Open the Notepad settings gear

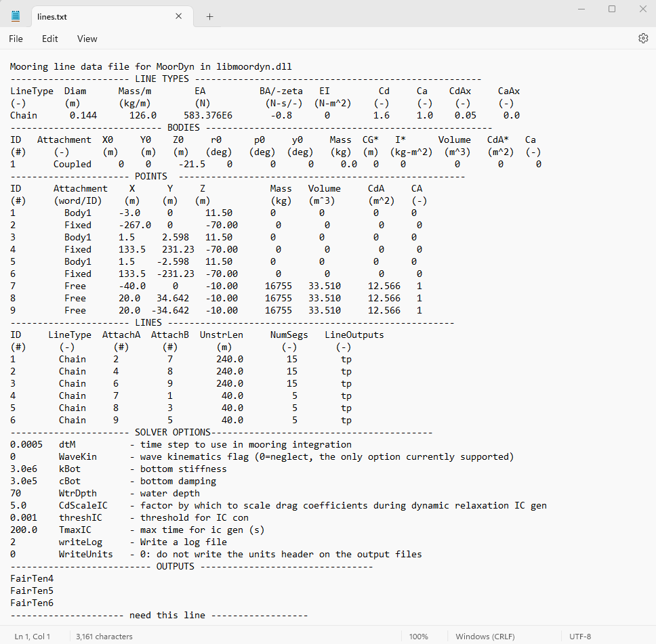(x=643, y=39)
